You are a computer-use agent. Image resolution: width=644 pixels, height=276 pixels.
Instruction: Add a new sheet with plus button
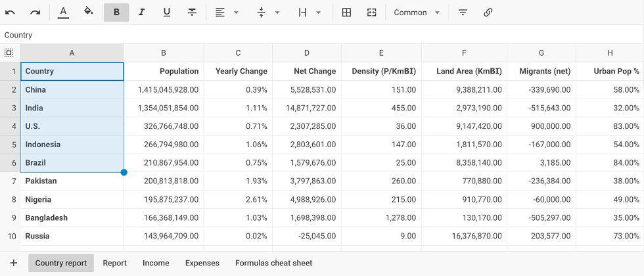pos(14,263)
